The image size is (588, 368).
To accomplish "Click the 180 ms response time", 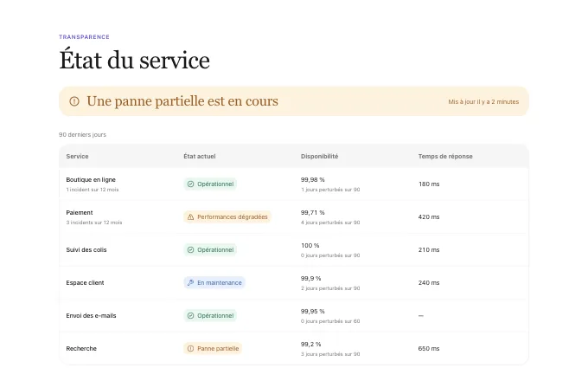I will coord(429,184).
